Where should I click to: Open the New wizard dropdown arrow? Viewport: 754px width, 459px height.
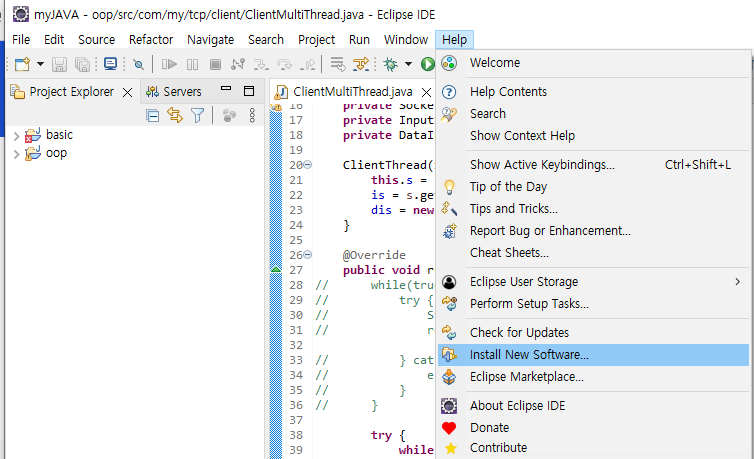coord(40,64)
